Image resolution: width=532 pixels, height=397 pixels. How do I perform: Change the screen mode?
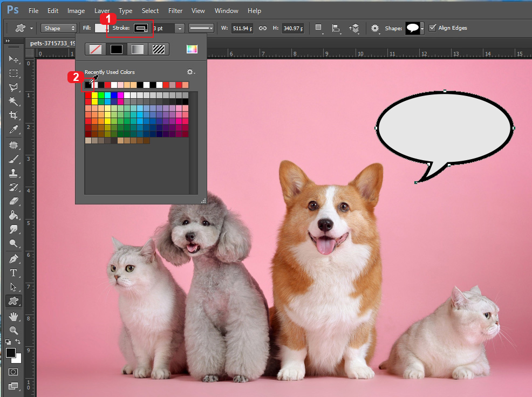click(x=13, y=386)
